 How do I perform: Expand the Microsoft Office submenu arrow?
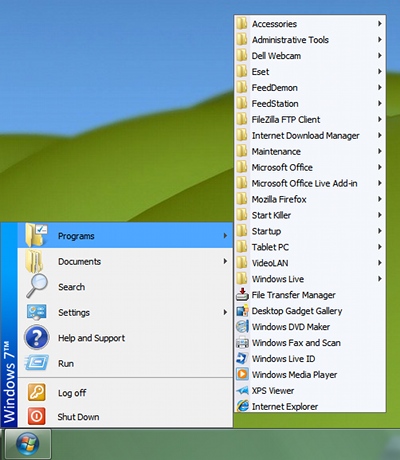(x=380, y=167)
